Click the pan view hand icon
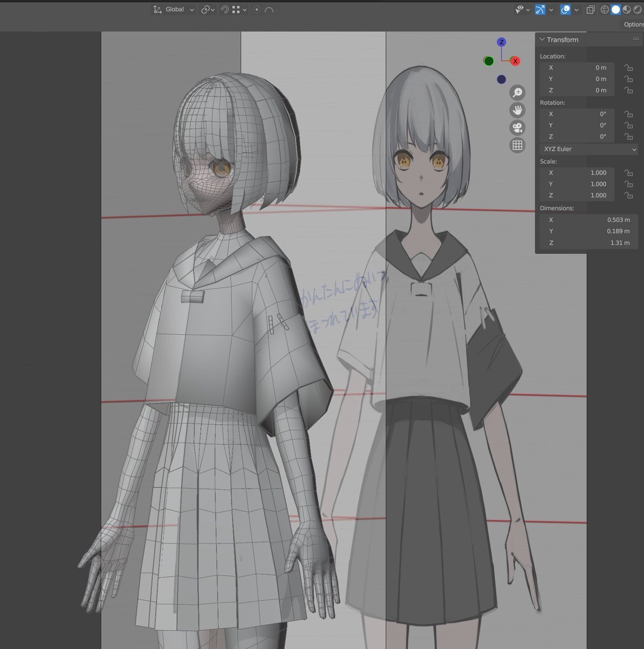 tap(517, 110)
